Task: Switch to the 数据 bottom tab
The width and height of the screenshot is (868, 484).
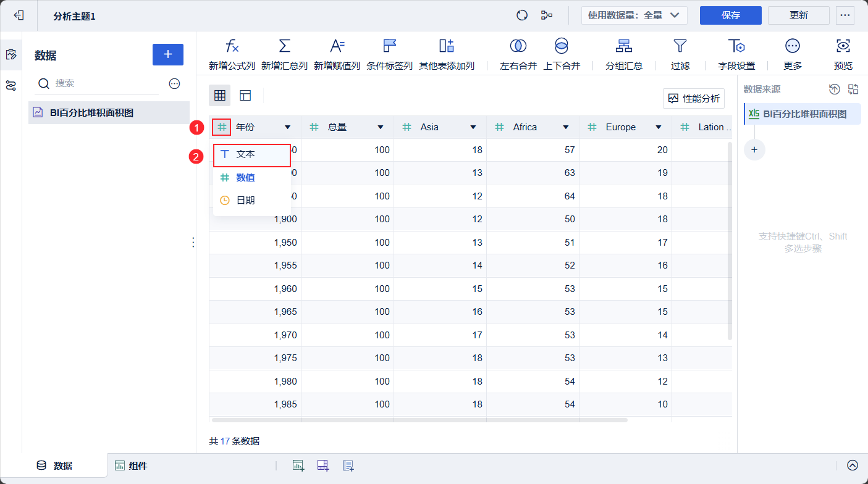Action: click(x=55, y=466)
